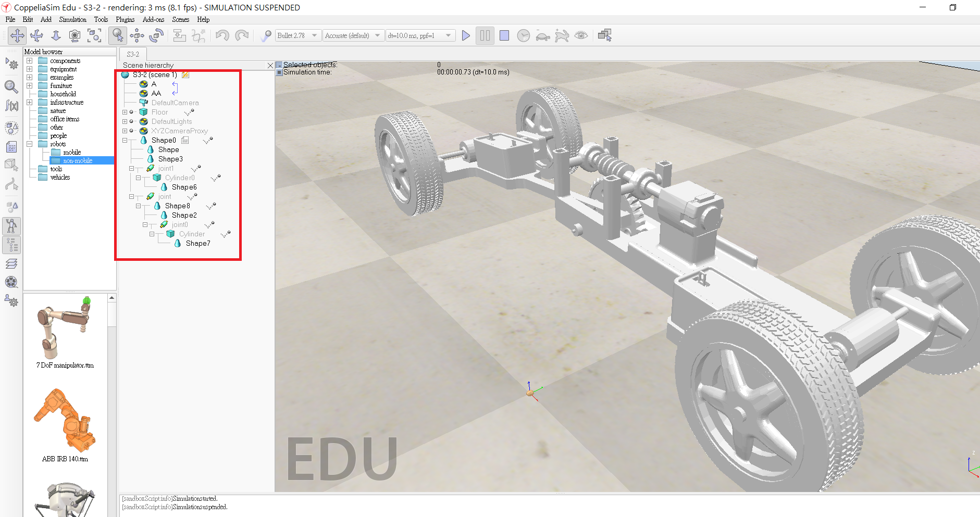
Task: Select the object rotate tool
Action: pyautogui.click(x=156, y=35)
